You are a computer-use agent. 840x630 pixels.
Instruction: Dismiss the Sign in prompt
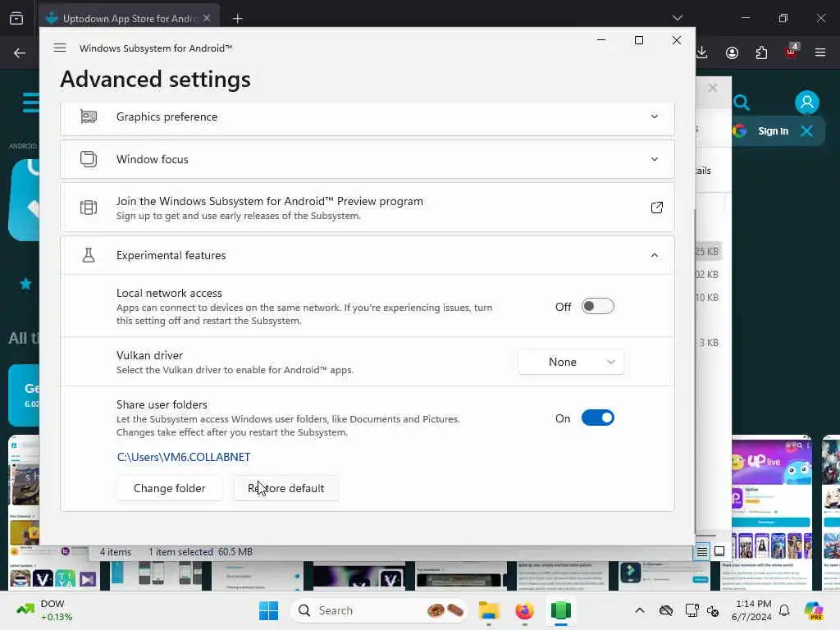tap(807, 130)
